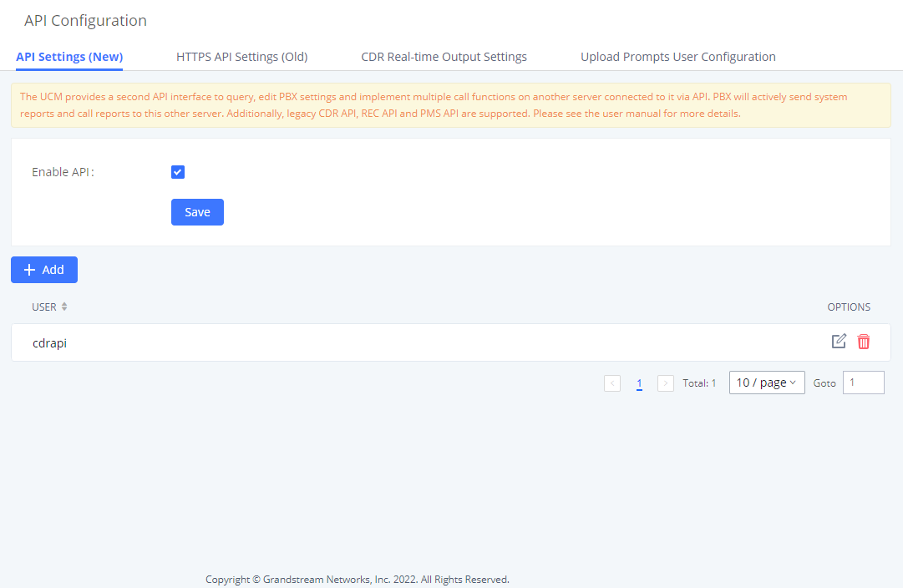
Task: Open HTTPS API Settings (Old) tab
Action: (x=242, y=57)
